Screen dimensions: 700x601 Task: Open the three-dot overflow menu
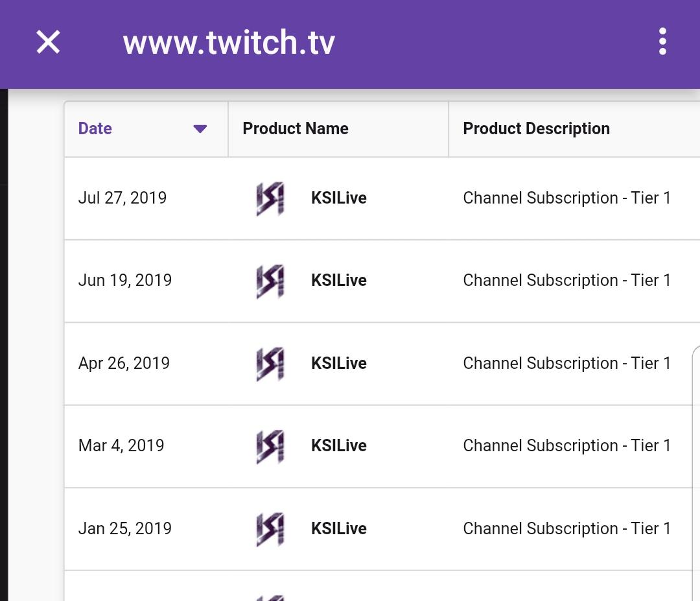click(x=662, y=41)
